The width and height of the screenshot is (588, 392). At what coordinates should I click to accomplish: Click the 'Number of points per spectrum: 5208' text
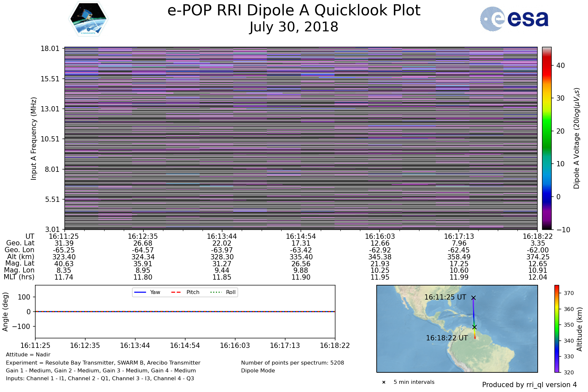click(292, 363)
